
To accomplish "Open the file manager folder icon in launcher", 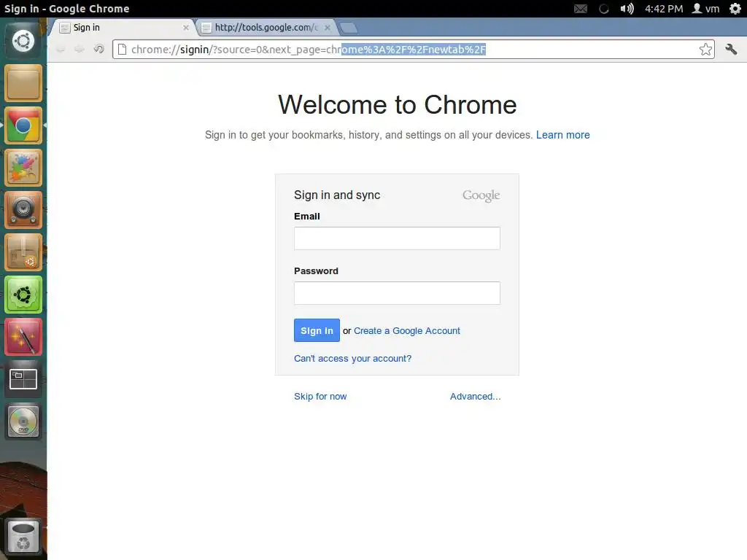I will [x=23, y=83].
